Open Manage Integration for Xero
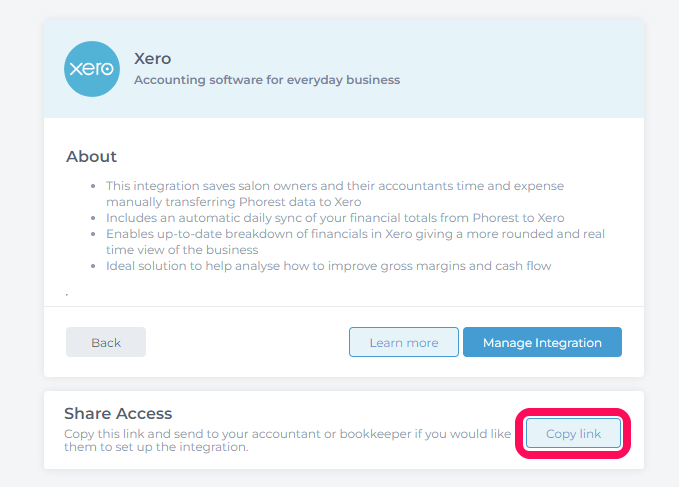679x487 pixels. click(542, 342)
